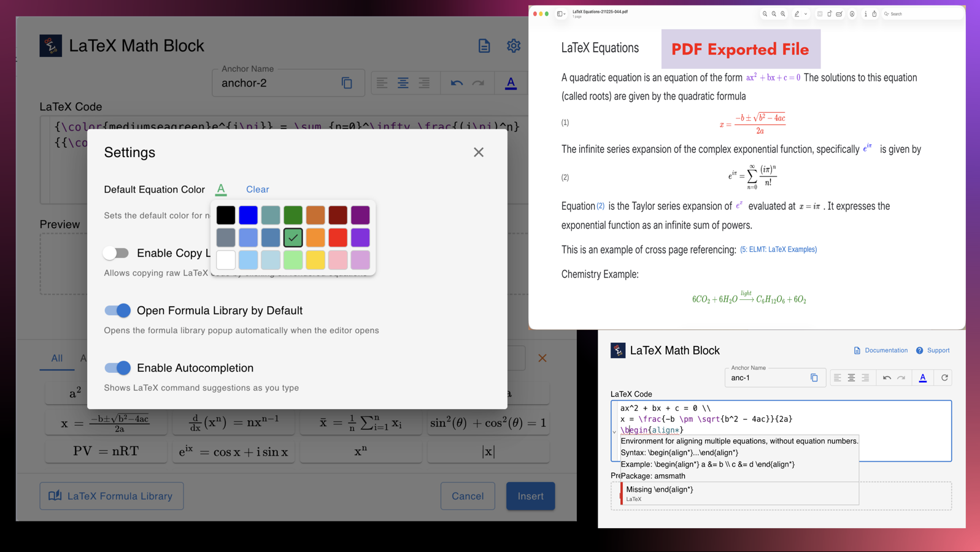Viewport: 980px width, 552px height.
Task: Close the Settings dialog with X
Action: click(479, 152)
